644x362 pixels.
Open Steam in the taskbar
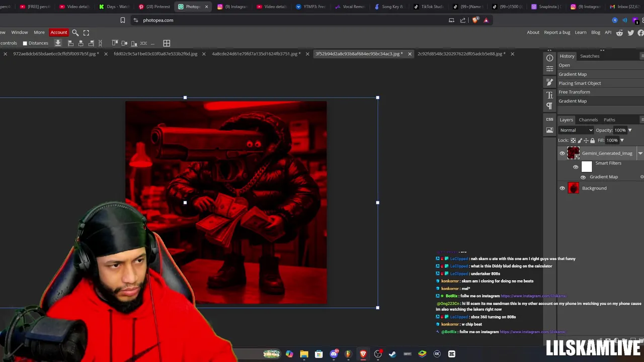coord(392,354)
